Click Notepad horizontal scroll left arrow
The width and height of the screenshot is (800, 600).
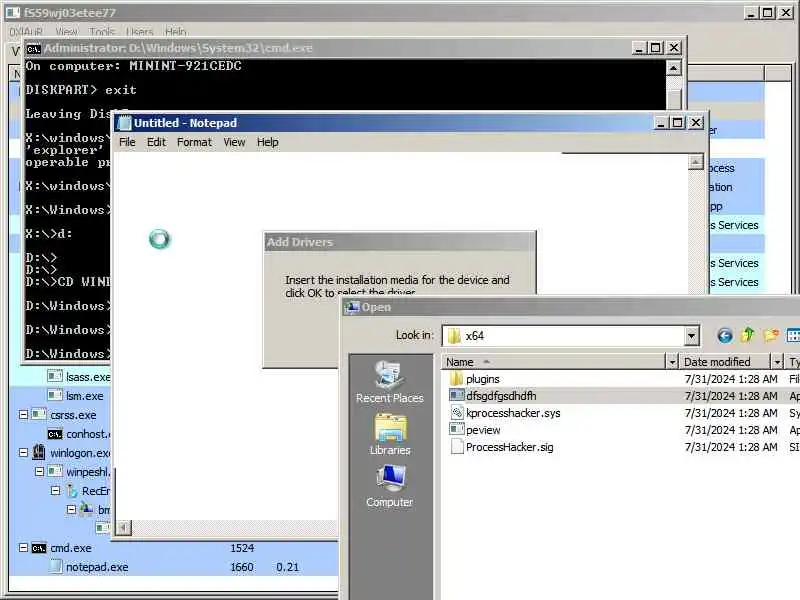coord(123,527)
